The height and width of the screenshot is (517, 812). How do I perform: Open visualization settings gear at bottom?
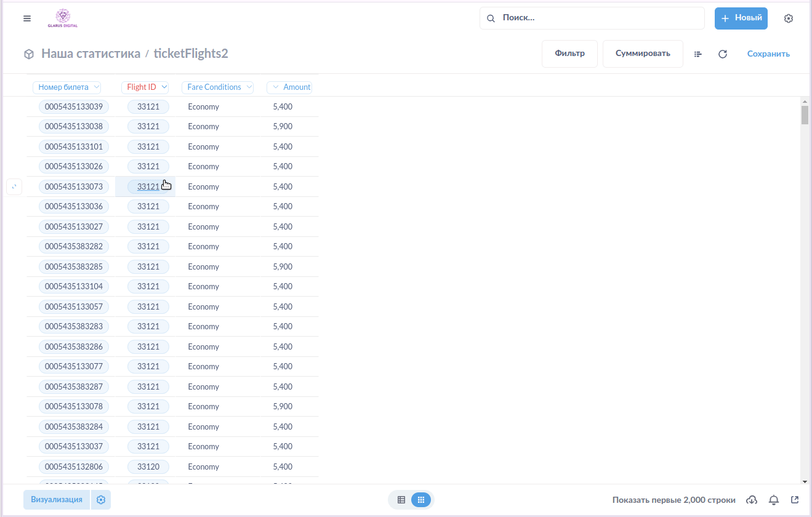(x=101, y=500)
